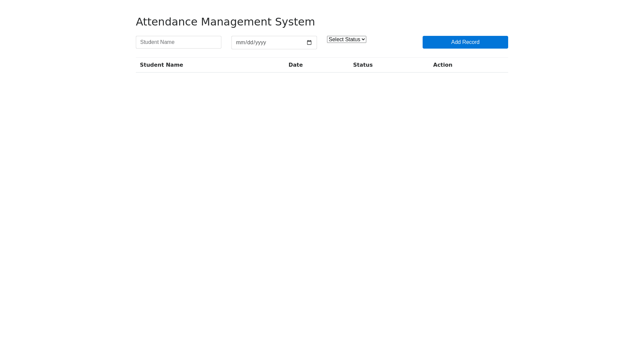Click the Date column header
644x362 pixels.
(296, 65)
